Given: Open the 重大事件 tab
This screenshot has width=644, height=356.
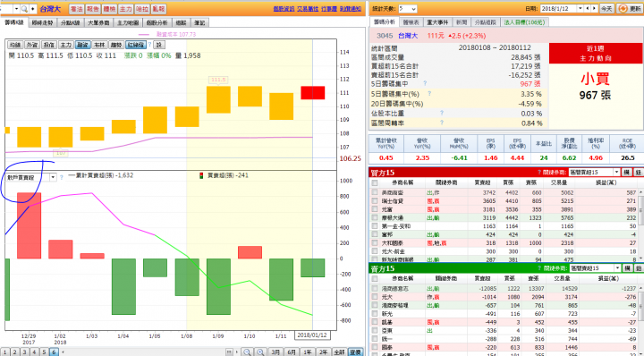Looking at the screenshot, I should (438, 22).
